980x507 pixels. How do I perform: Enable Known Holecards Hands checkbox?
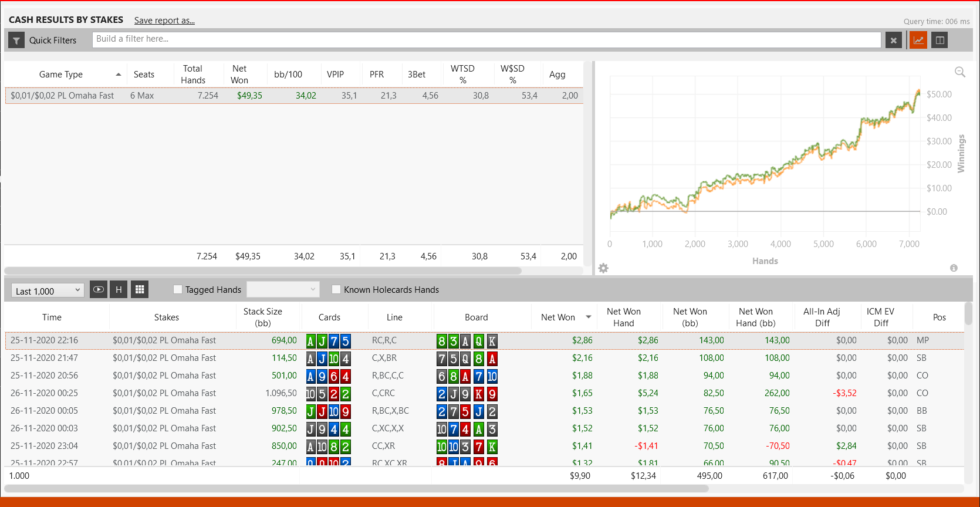click(336, 289)
